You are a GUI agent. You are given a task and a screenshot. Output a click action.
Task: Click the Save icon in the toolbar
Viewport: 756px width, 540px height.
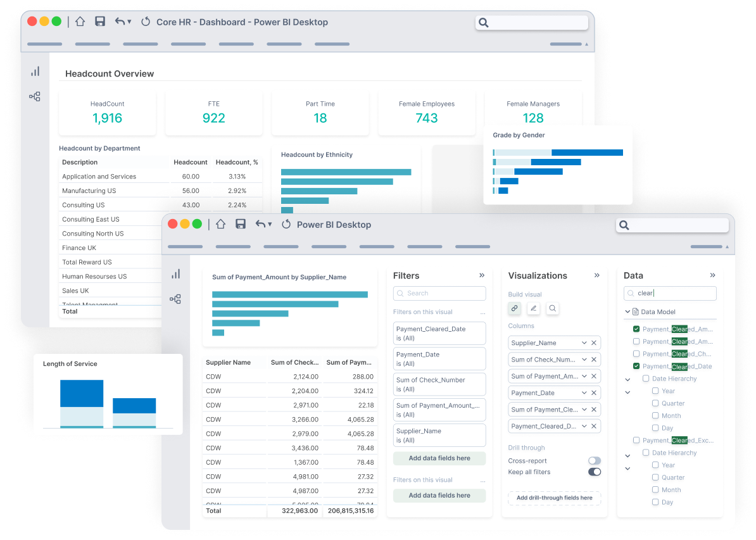(241, 224)
